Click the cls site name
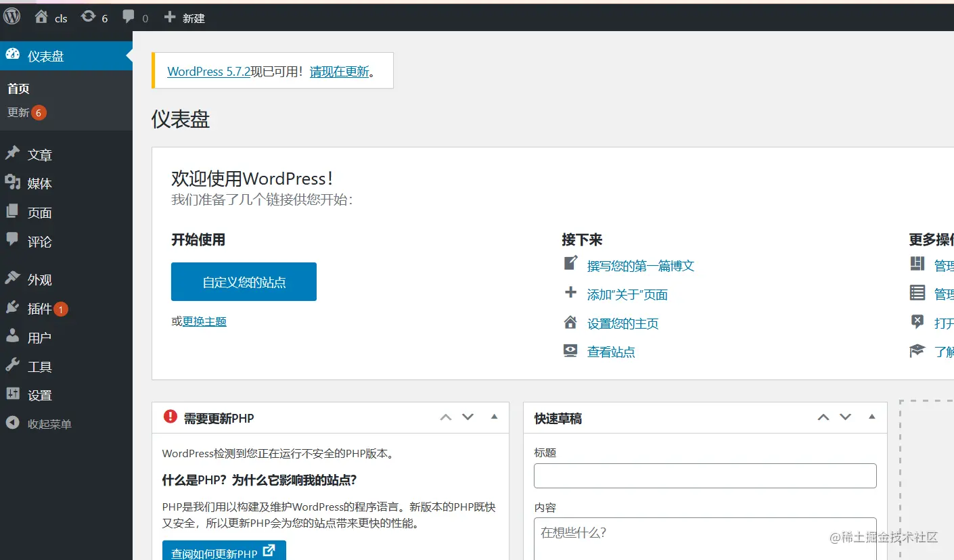954x560 pixels. coord(61,18)
